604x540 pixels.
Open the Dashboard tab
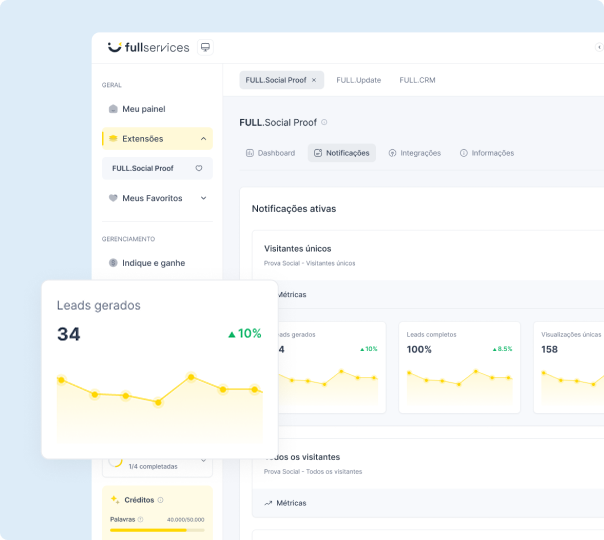pos(270,153)
